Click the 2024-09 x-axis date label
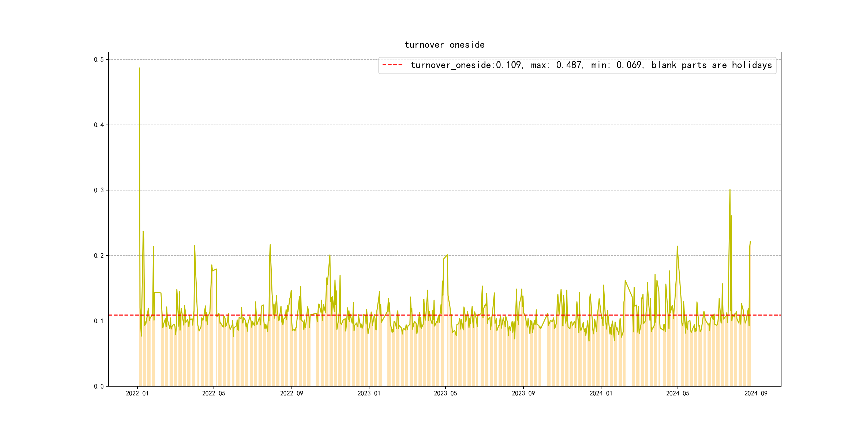The width and height of the screenshot is (868, 434). (755, 394)
